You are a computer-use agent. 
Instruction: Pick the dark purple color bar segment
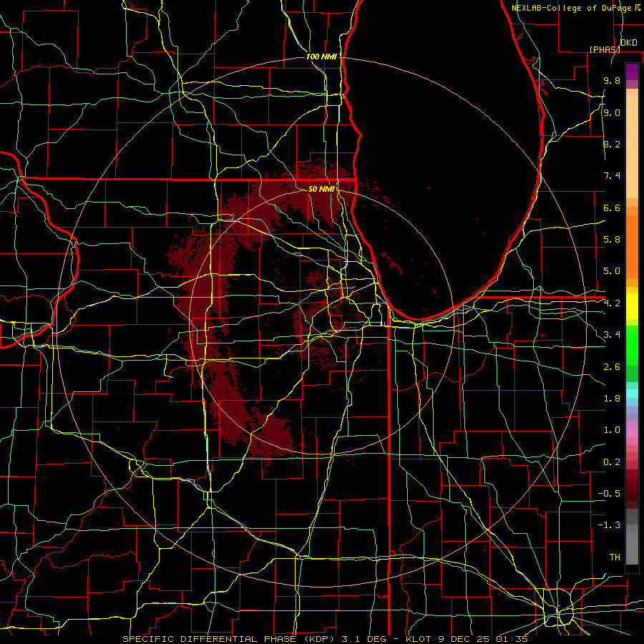(x=632, y=72)
